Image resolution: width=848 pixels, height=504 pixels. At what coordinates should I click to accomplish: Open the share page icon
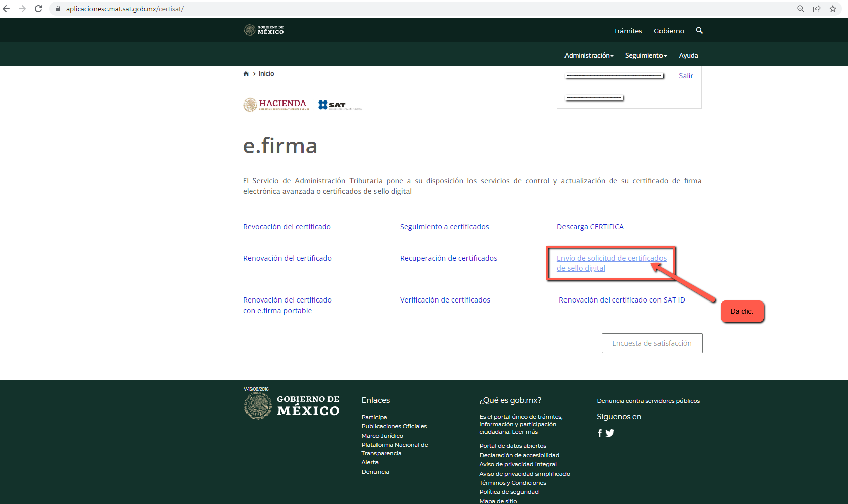pos(817,9)
